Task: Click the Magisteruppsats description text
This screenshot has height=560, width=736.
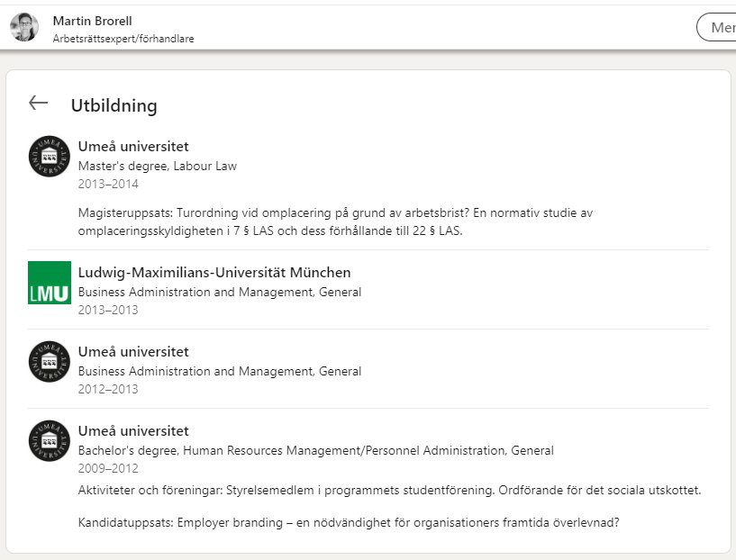Action: [x=335, y=222]
